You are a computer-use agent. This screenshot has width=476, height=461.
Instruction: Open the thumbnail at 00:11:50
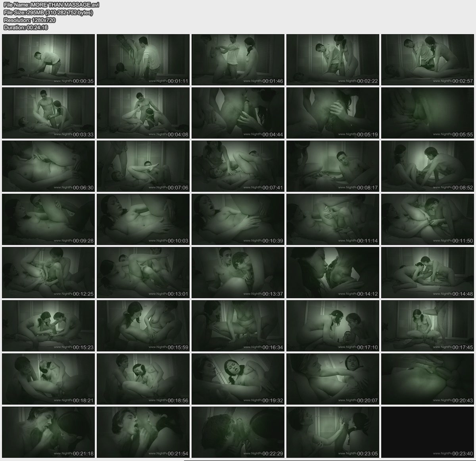[x=428, y=219]
